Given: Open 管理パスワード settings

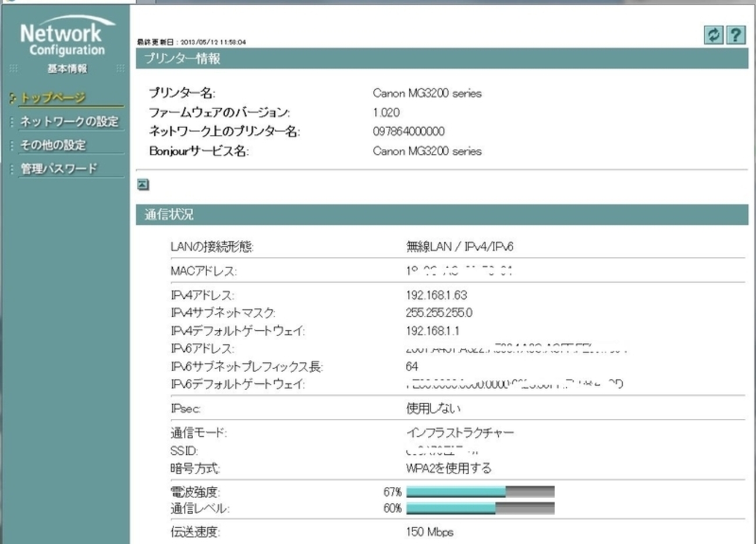Looking at the screenshot, I should pos(59,168).
